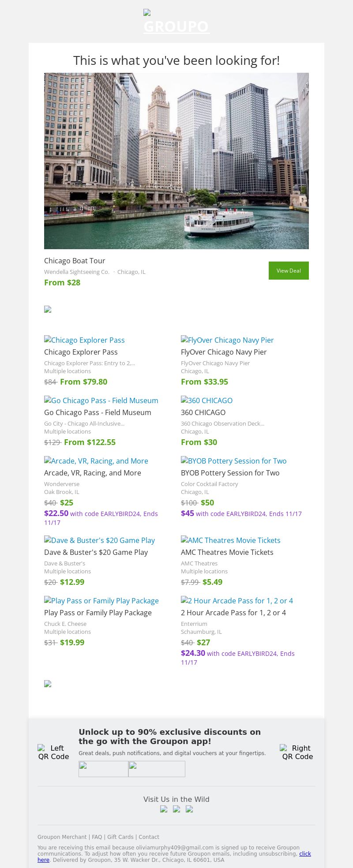Click the View Deal button
Image resolution: width=353 pixels, height=868 pixels.
[289, 270]
